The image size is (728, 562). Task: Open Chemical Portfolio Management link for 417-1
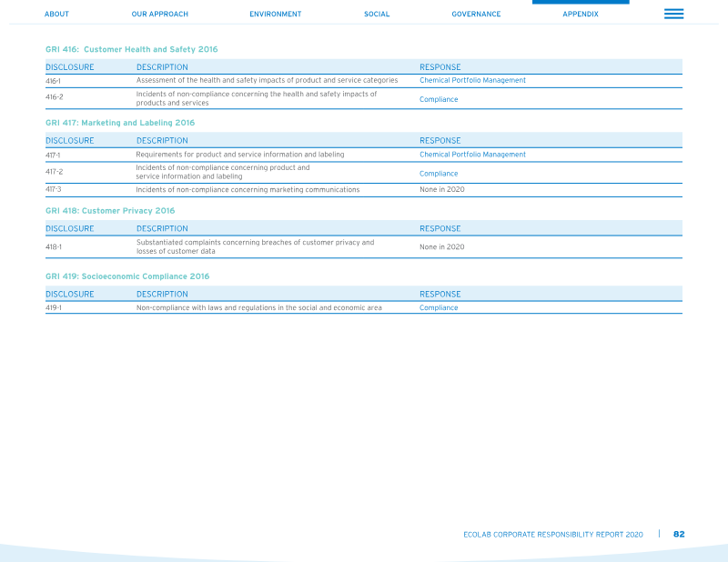pos(472,155)
